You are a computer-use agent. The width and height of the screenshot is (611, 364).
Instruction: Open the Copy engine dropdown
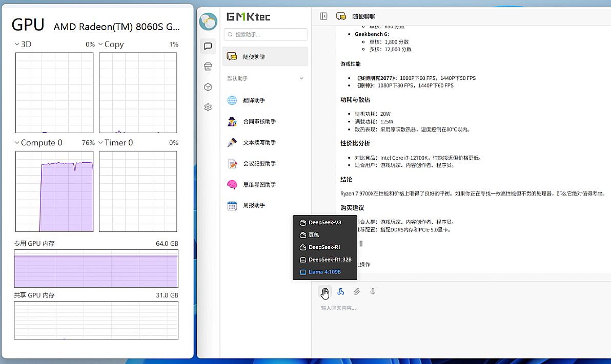[100, 45]
